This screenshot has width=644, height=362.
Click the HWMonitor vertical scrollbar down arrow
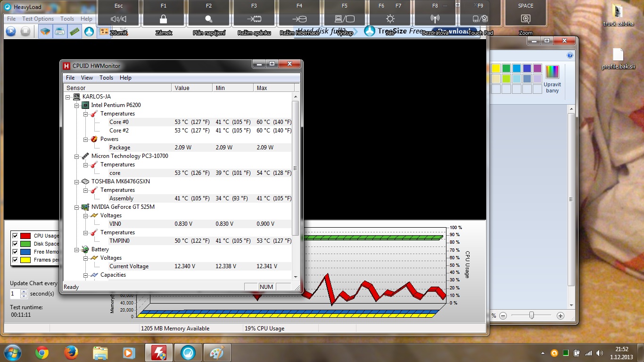(x=296, y=277)
